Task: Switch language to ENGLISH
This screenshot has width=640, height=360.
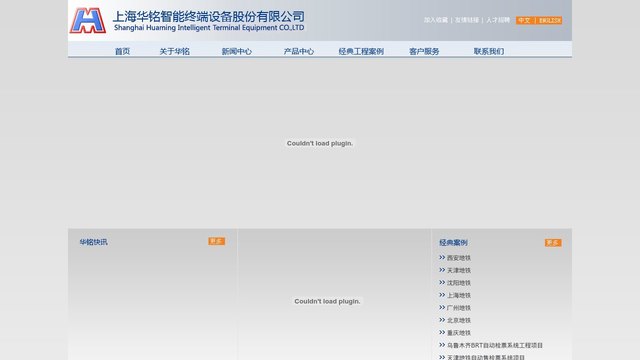Action: click(550, 20)
